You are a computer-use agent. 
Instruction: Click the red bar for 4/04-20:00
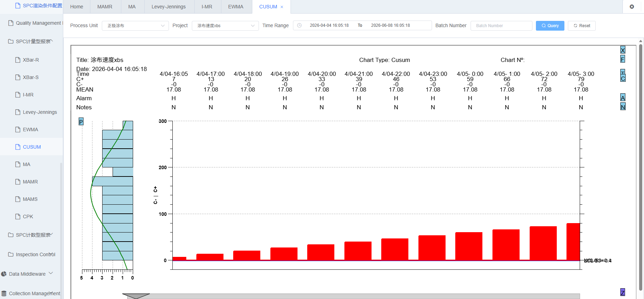point(321,252)
